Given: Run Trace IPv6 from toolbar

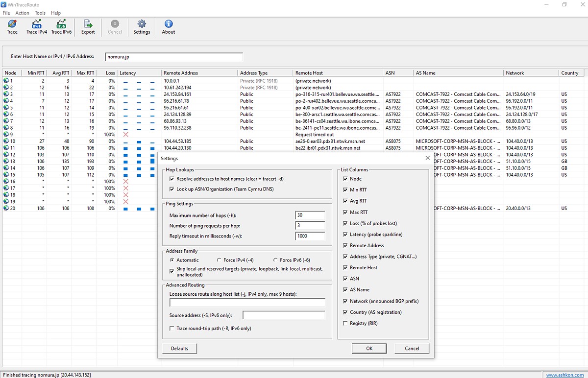Looking at the screenshot, I should point(61,27).
